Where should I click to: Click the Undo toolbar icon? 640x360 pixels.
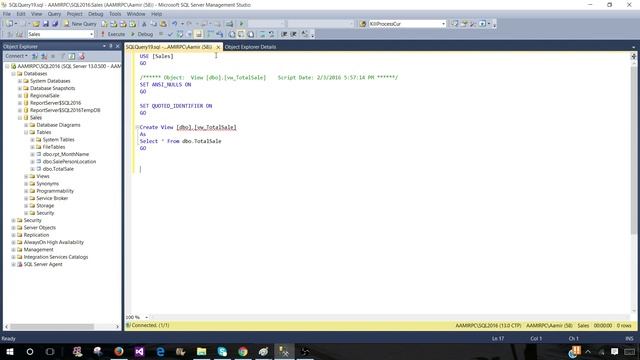175,24
